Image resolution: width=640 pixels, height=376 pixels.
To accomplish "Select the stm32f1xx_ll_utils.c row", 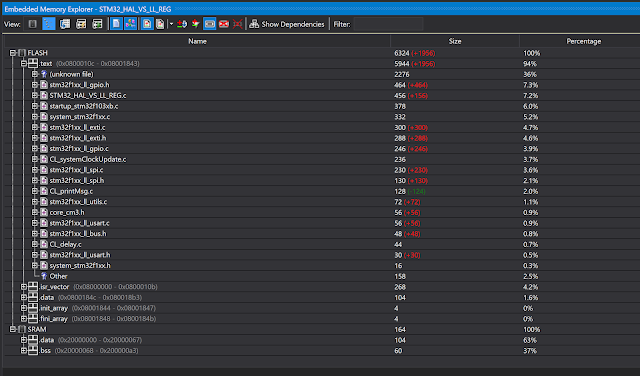I will tap(322, 202).
